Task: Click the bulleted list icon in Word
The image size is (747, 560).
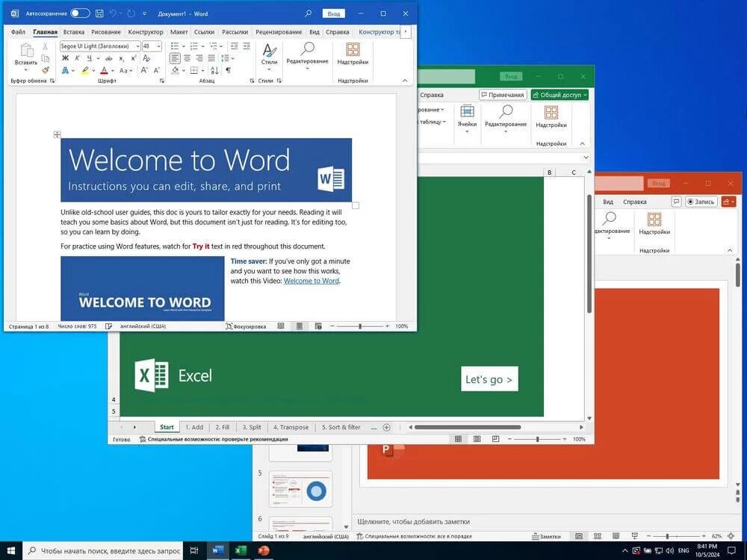Action: 175,46
